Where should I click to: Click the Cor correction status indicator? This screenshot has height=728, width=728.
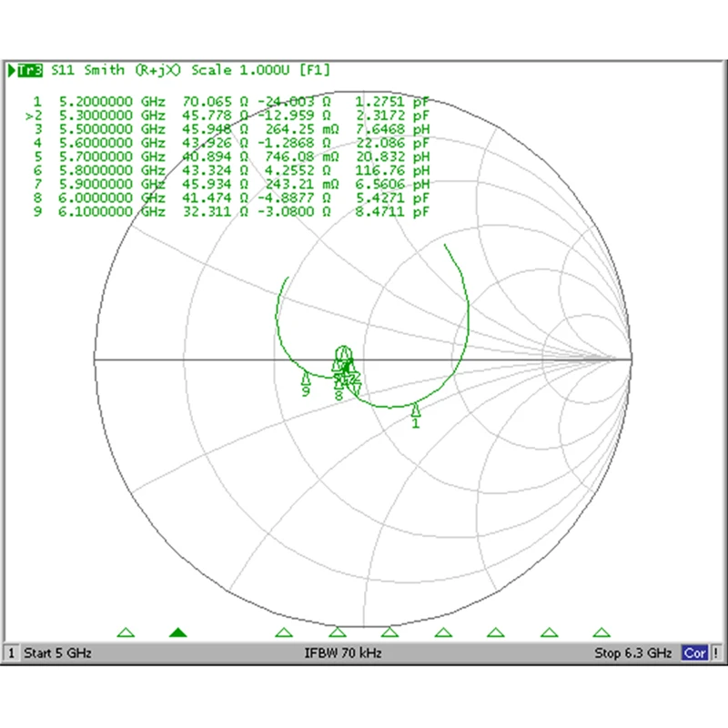(694, 652)
